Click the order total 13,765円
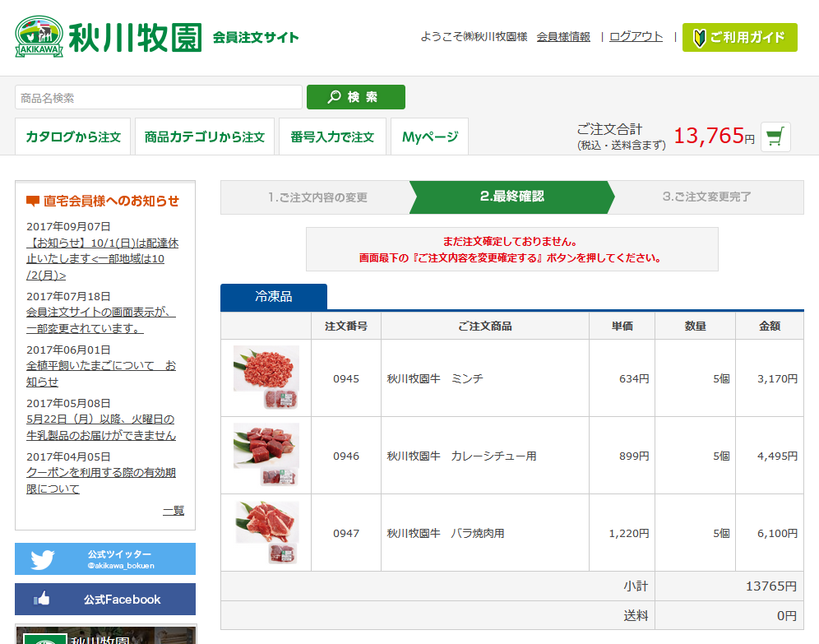819x644 pixels. coord(714,137)
